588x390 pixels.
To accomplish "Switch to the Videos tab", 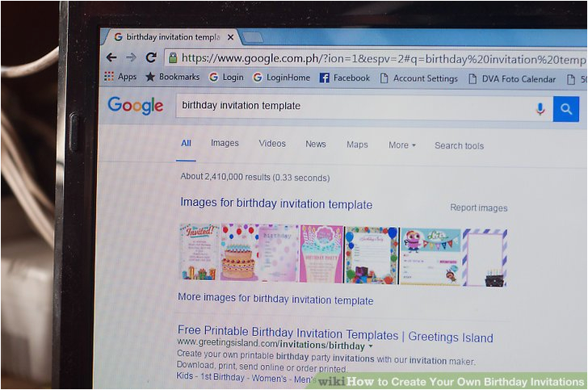I will point(272,144).
